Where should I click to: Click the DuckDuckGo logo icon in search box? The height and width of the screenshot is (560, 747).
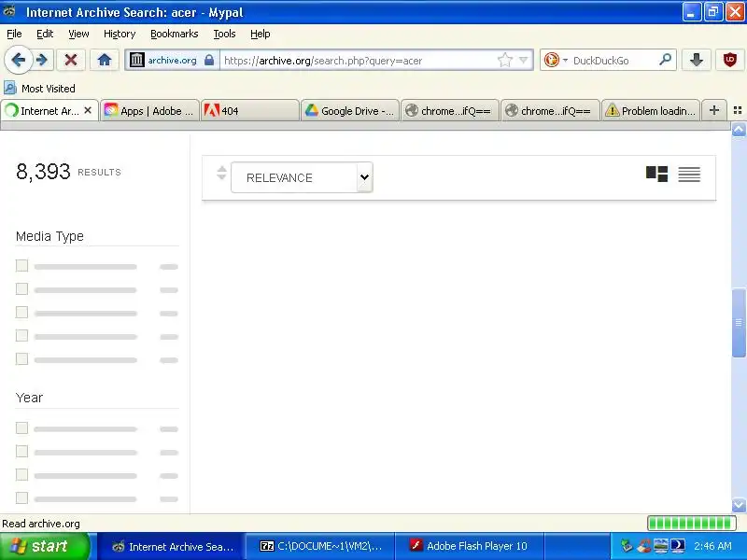[x=552, y=60]
